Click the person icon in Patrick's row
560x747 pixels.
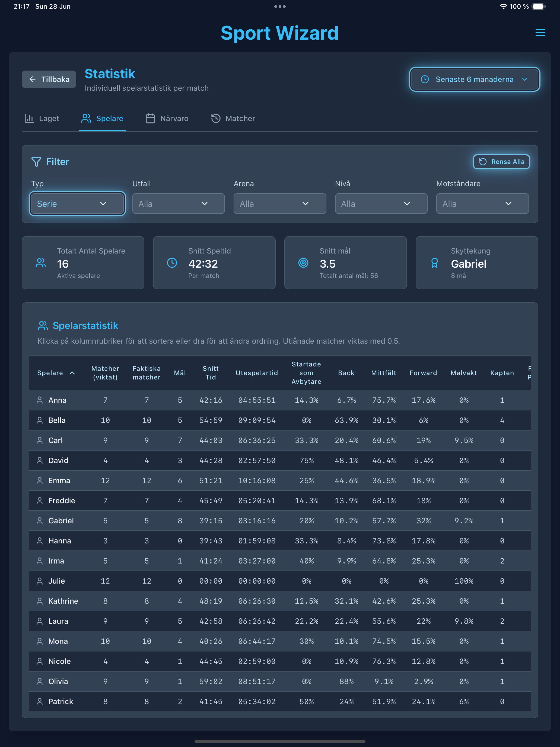click(x=40, y=702)
